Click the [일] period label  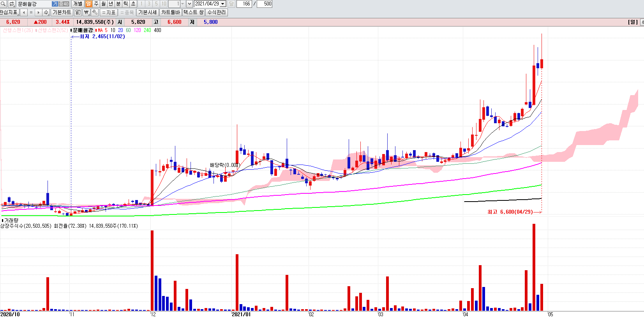pyautogui.click(x=633, y=22)
